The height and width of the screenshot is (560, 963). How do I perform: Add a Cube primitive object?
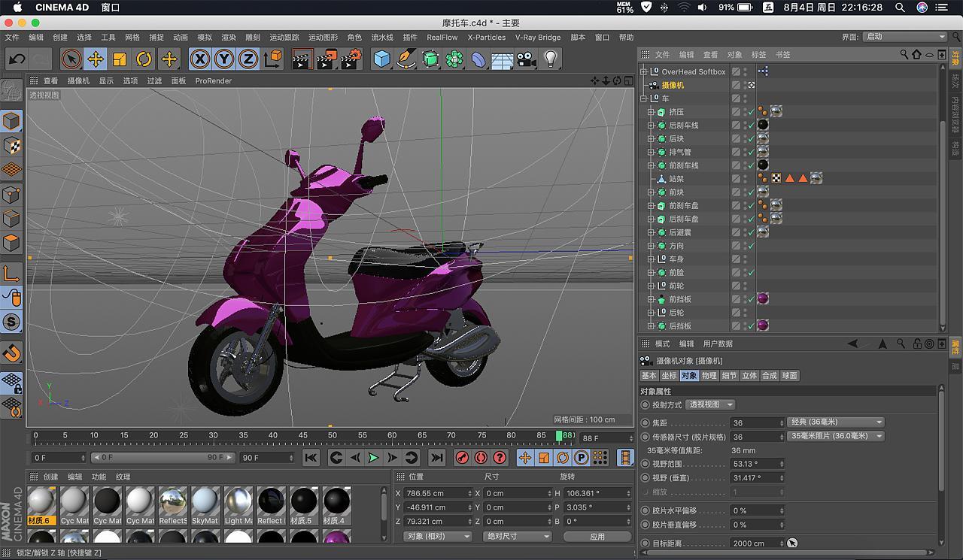[x=382, y=59]
